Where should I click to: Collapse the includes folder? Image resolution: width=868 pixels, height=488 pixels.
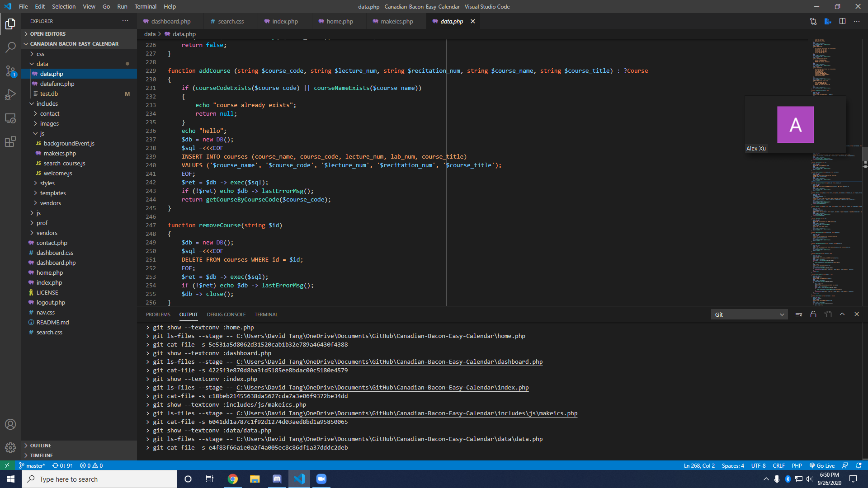click(x=47, y=103)
